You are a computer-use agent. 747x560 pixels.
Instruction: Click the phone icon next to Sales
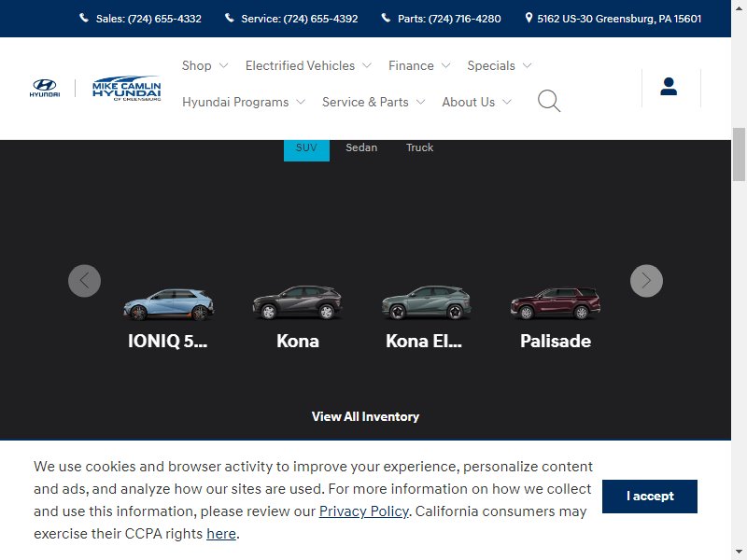(84, 18)
